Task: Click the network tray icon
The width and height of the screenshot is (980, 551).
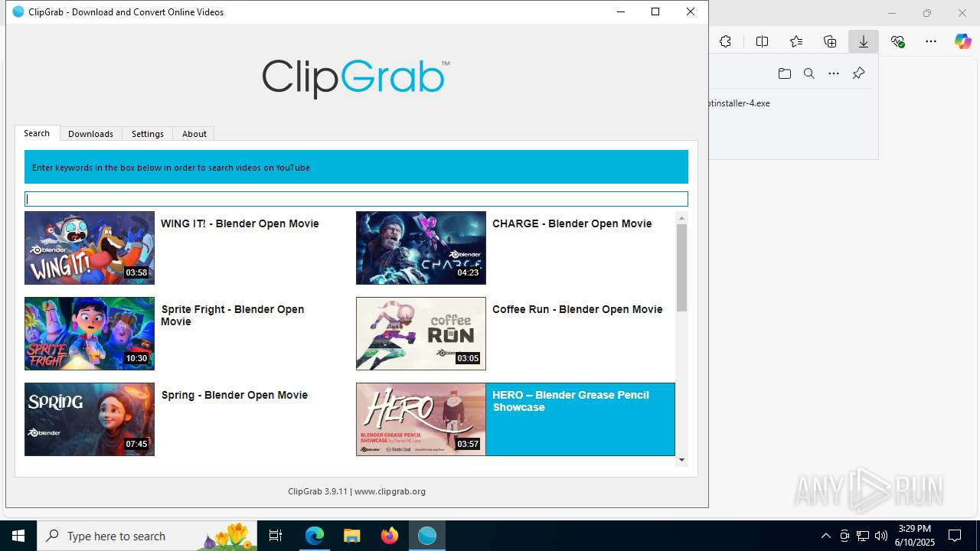Action: [x=863, y=536]
